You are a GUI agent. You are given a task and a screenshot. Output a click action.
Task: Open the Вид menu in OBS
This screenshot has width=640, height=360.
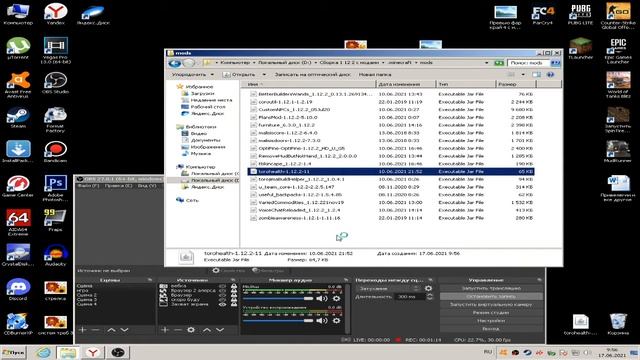[x=147, y=186]
